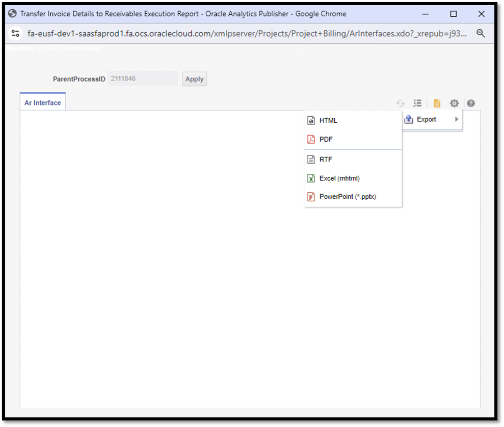The height and width of the screenshot is (427, 504).
Task: Click the red PDF icon
Action: click(311, 140)
